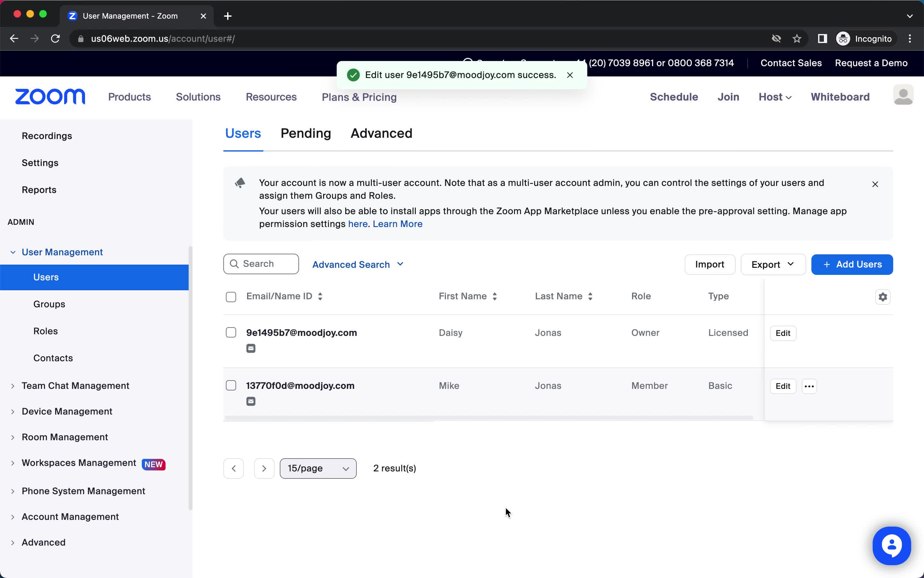Expand Advanced Search options
Viewport: 924px width, 578px height.
pyautogui.click(x=358, y=265)
